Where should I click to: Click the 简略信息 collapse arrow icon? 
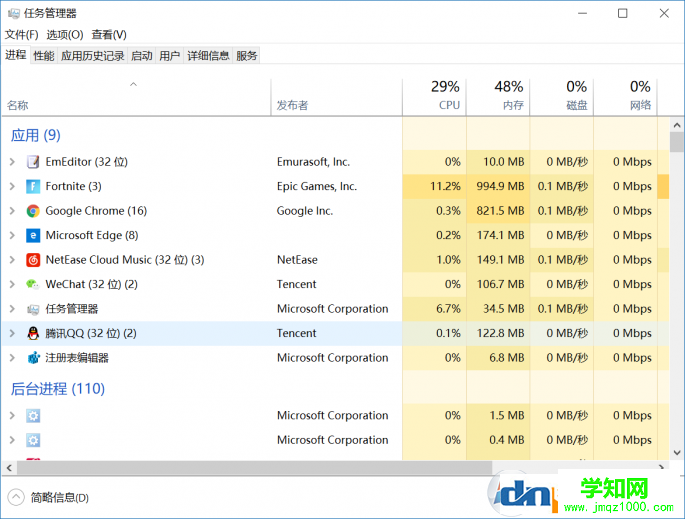(16, 497)
